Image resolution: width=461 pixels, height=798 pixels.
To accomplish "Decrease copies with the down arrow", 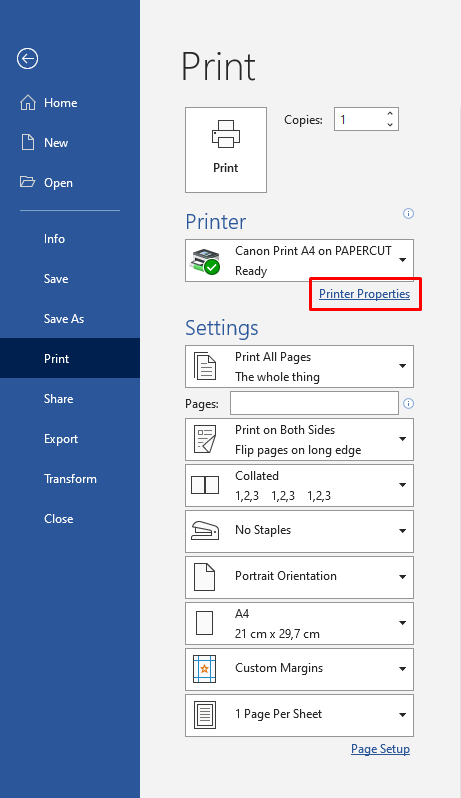I will click(390, 125).
